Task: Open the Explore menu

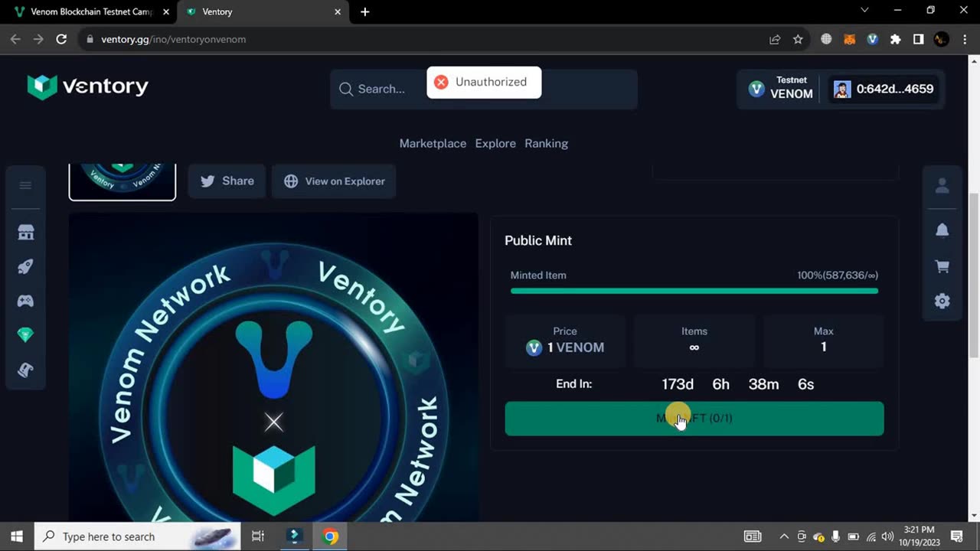Action: 495,143
